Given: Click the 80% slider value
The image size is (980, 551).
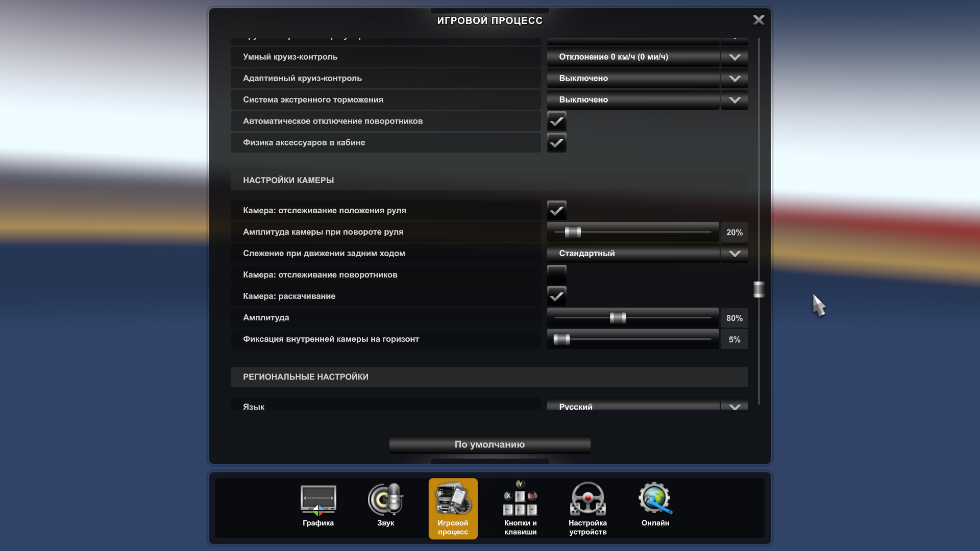Looking at the screenshot, I should 734,318.
